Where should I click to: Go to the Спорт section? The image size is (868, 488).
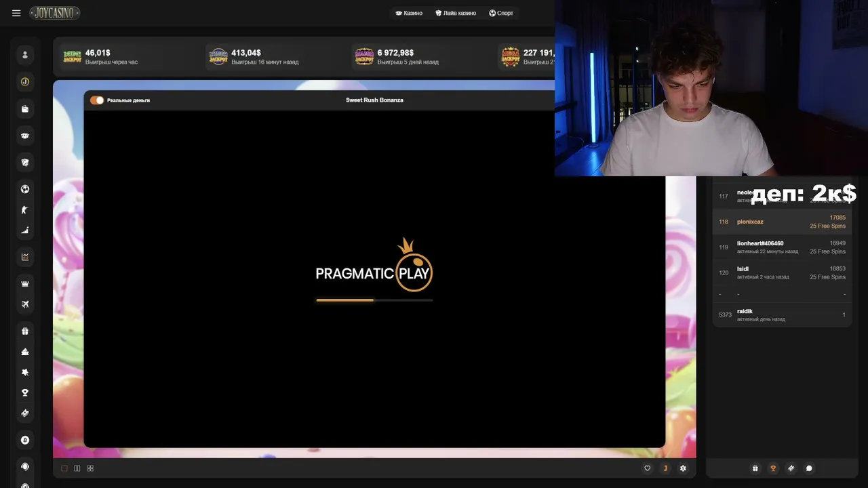[x=501, y=13]
